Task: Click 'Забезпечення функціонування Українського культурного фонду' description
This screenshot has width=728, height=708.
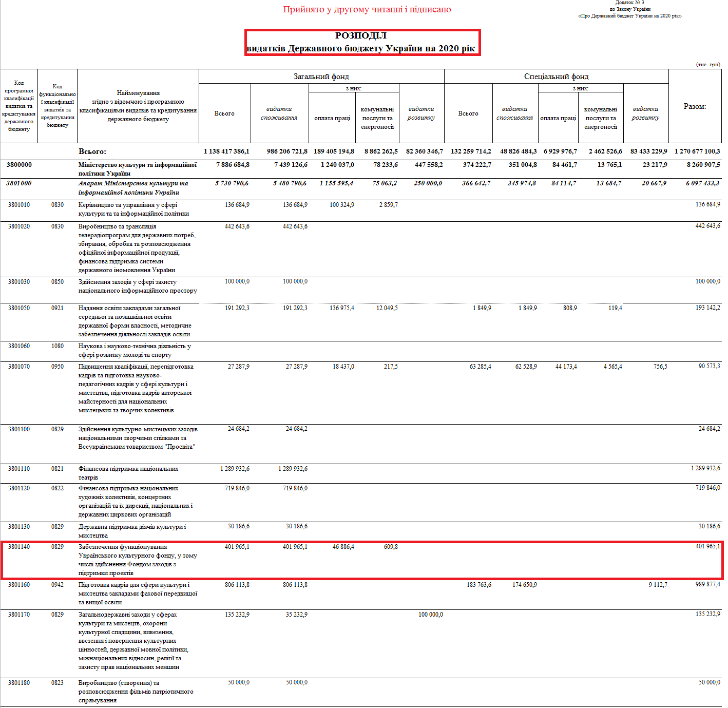Action: coord(138,560)
